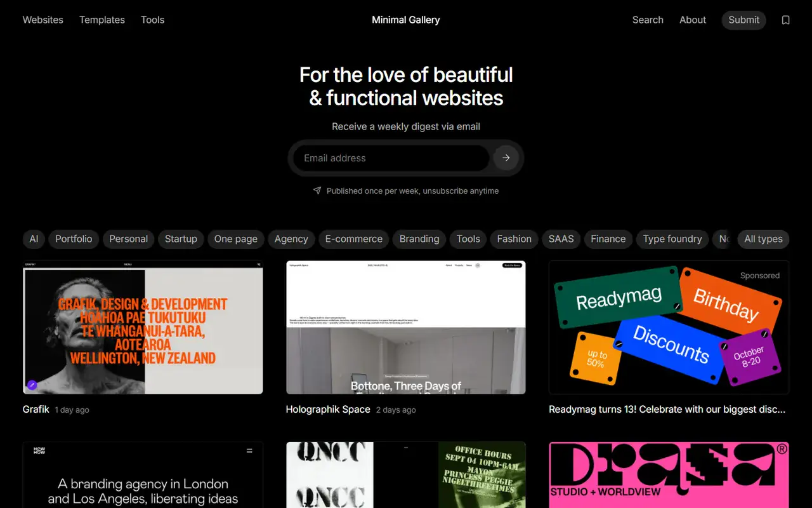Open the pink Studio + Worldview thumbnail
Viewport: 812px width, 508px height.
coord(669,475)
